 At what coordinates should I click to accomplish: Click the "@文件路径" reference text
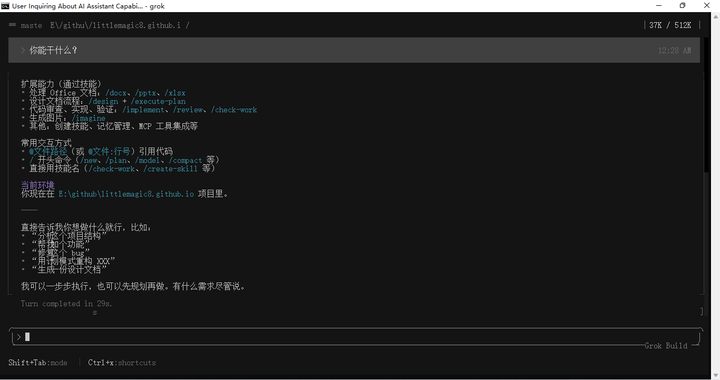coord(48,151)
